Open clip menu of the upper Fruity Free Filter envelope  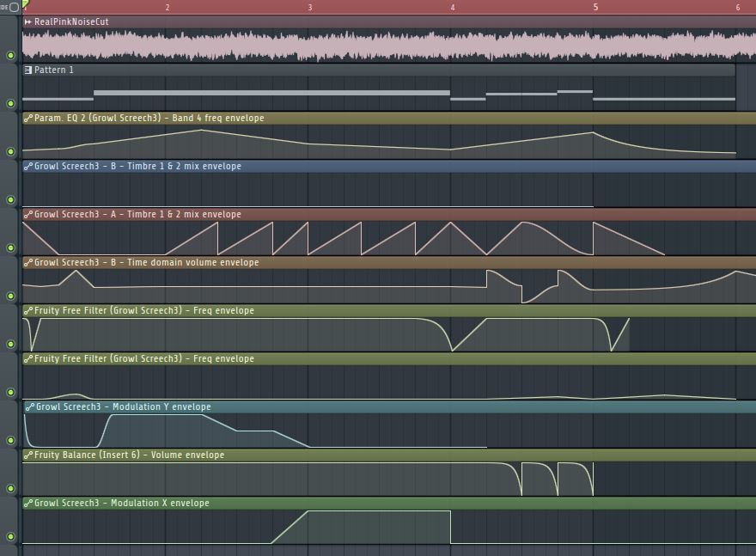137,310
